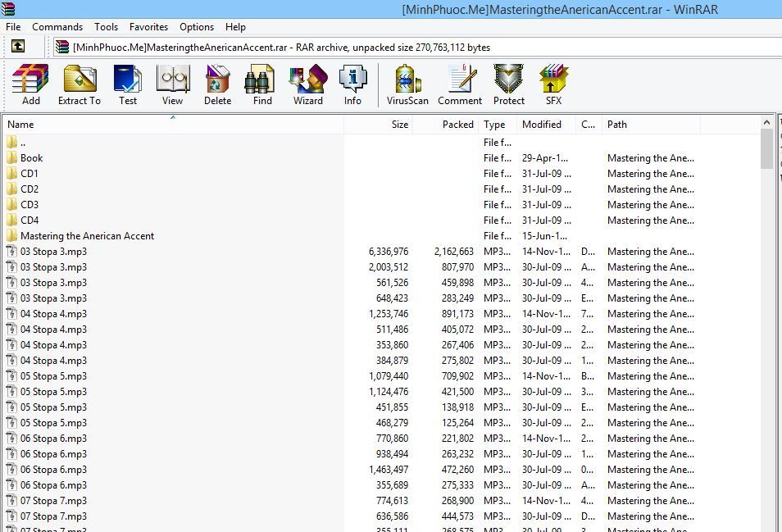Show archive Info

point(352,84)
